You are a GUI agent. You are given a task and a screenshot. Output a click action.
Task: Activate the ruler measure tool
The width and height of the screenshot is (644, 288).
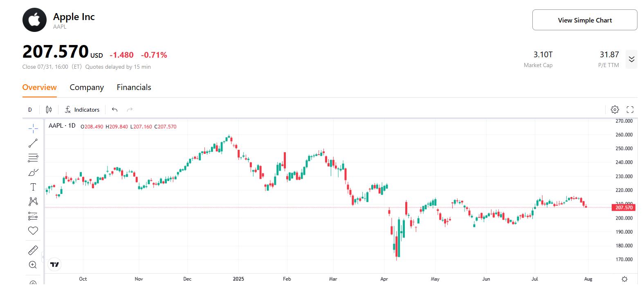[33, 250]
